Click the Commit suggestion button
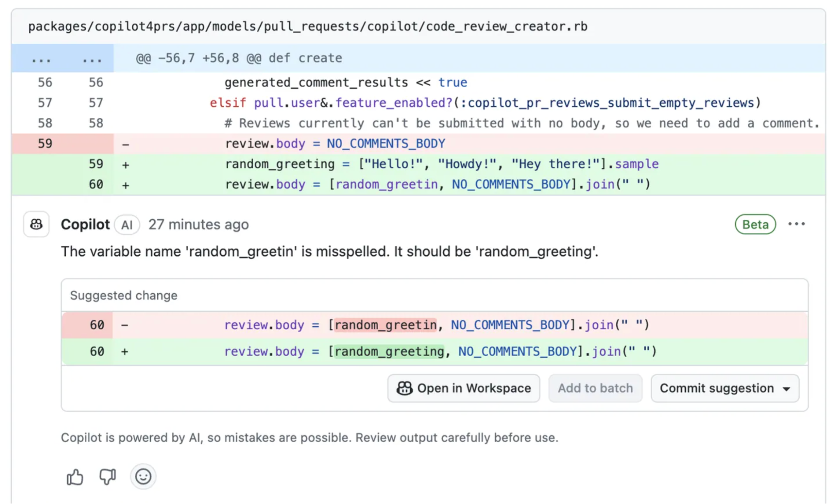836x504 pixels. 725,388
